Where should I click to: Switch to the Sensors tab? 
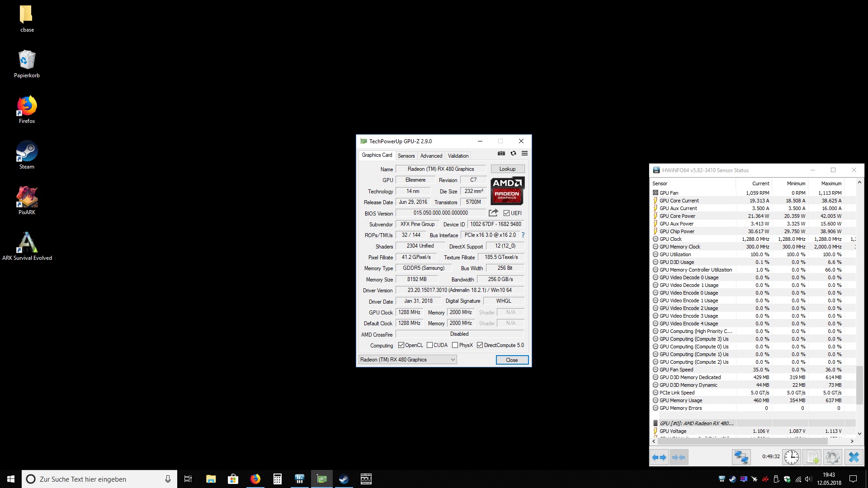[406, 156]
